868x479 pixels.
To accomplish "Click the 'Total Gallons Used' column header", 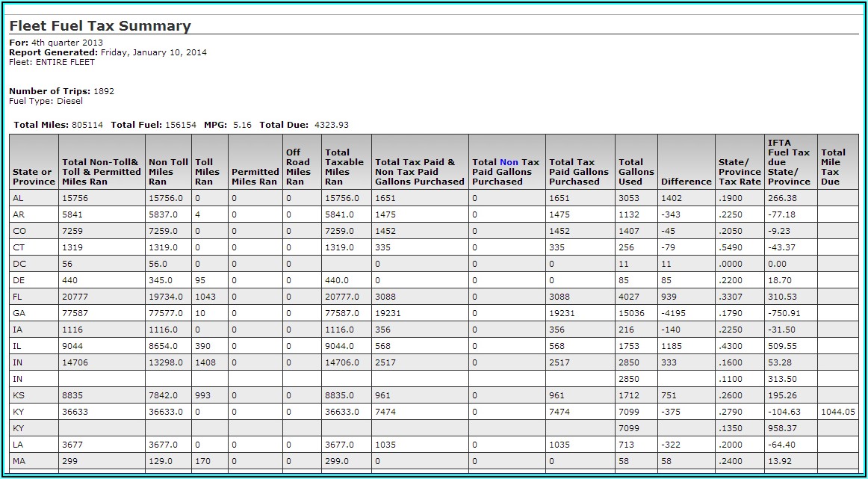I will coord(636,172).
